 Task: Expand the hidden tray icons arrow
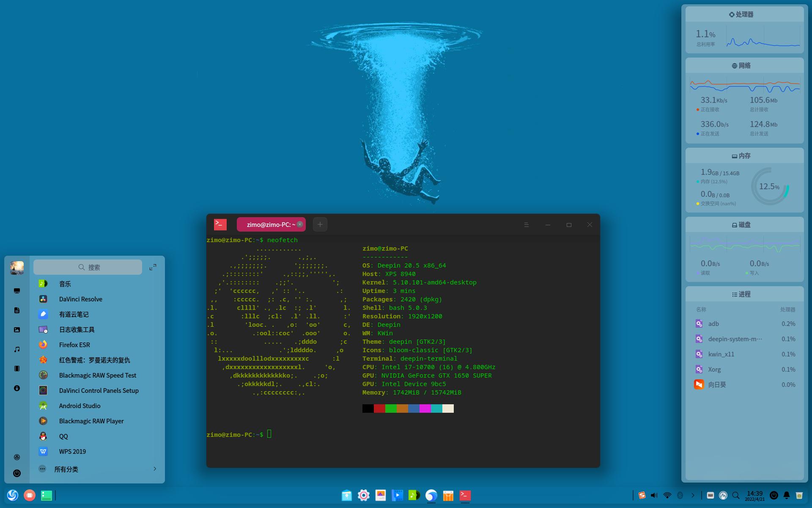[693, 495]
